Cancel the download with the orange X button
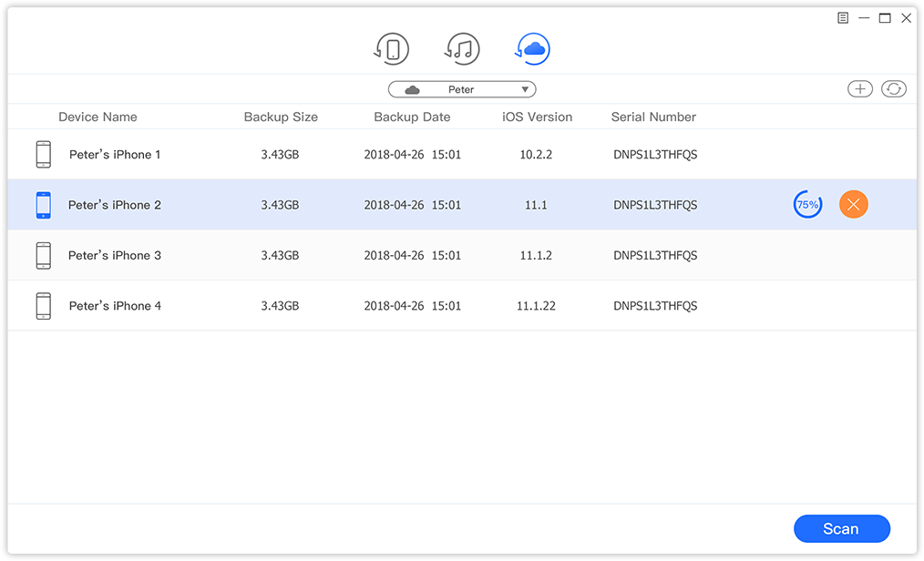The width and height of the screenshot is (924, 561). (x=853, y=204)
